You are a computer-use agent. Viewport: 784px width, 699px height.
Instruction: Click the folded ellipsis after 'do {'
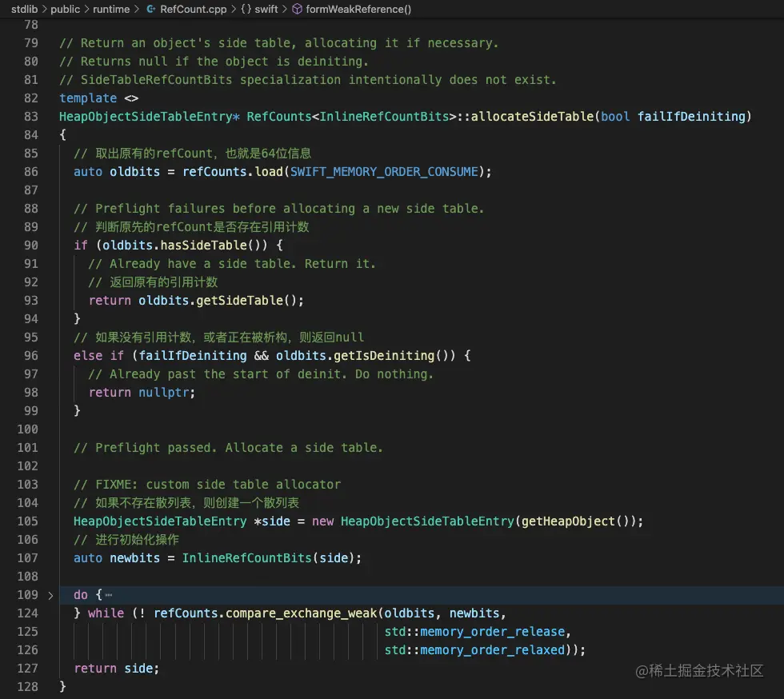[109, 595]
